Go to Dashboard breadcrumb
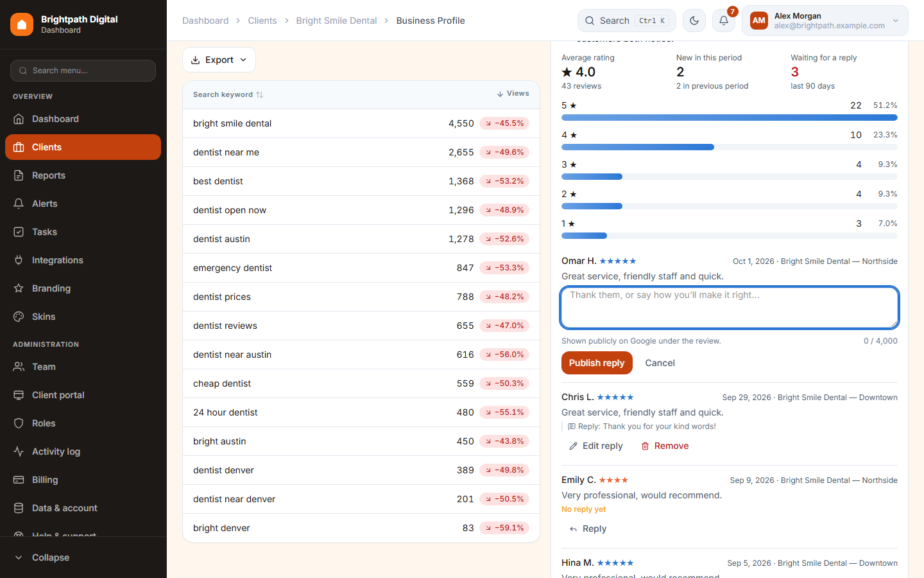The image size is (924, 578). coord(205,21)
